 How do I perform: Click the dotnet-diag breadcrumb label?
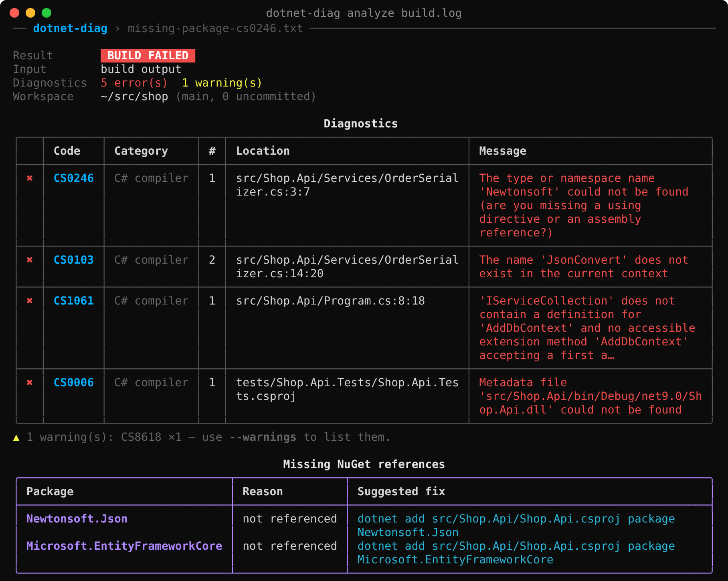[x=70, y=28]
